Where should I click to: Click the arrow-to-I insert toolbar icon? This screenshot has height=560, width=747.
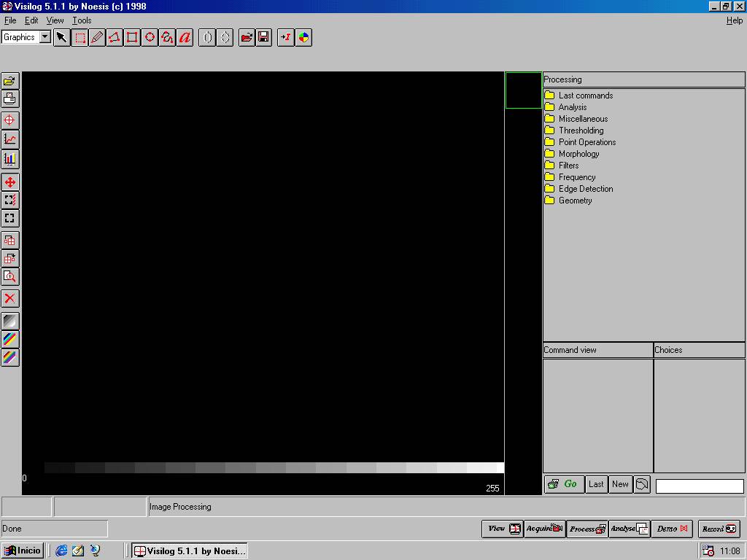pyautogui.click(x=286, y=37)
